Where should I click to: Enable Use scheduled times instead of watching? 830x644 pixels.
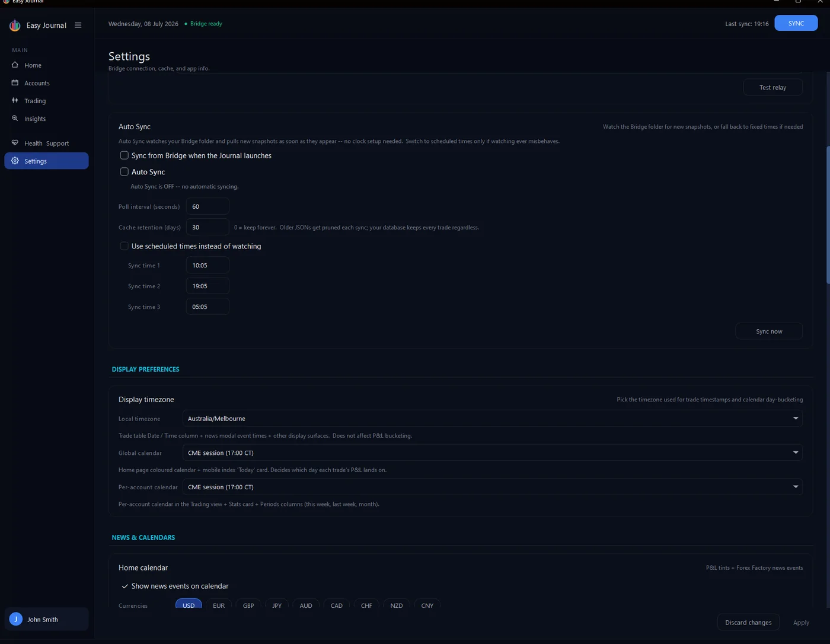click(124, 246)
